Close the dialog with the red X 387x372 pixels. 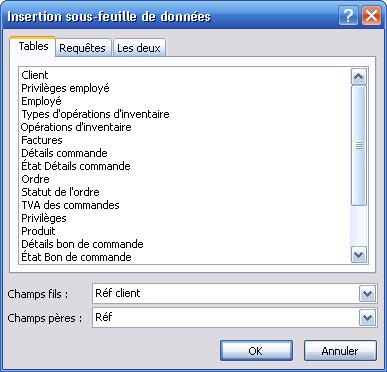point(371,16)
